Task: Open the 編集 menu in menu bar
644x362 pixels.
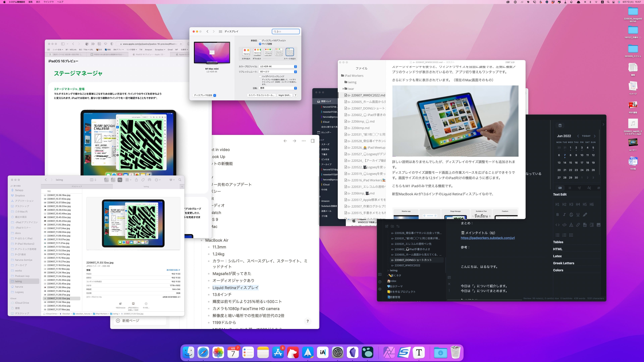Action: tap(31, 2)
